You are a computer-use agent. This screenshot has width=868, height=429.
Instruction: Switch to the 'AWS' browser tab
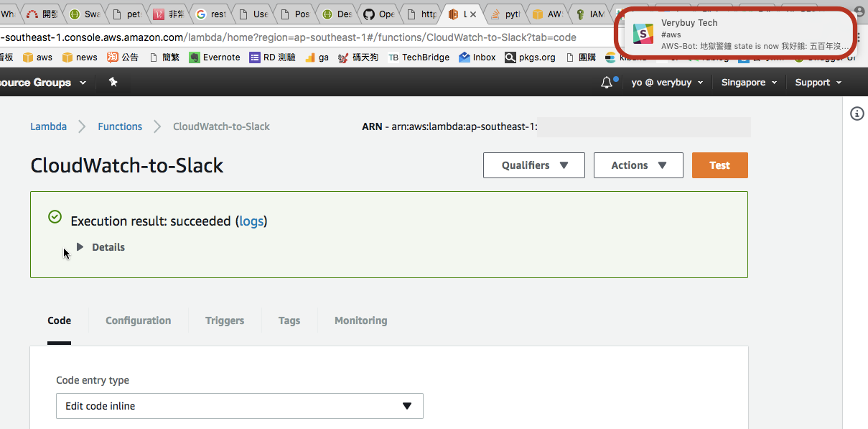(x=547, y=14)
